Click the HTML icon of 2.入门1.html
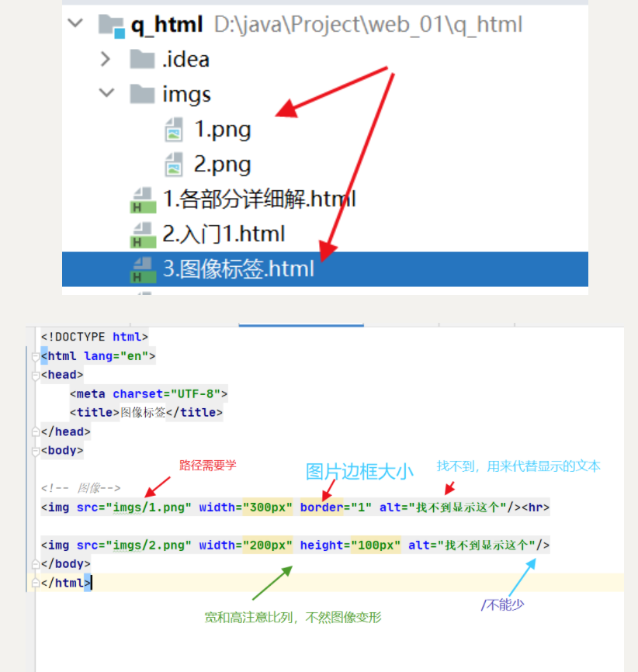 tap(143, 235)
